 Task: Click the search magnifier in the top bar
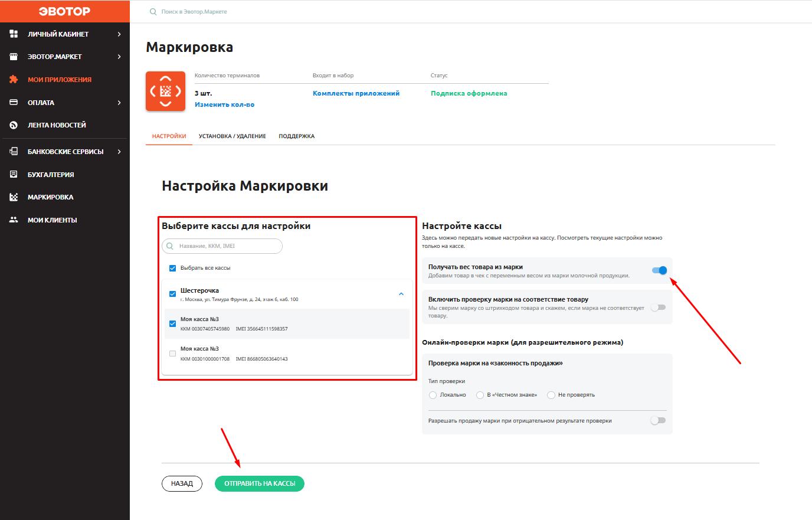153,12
